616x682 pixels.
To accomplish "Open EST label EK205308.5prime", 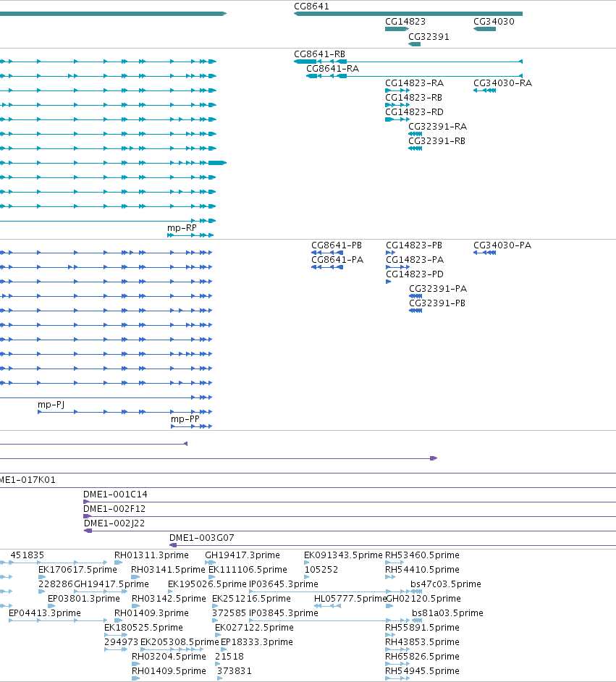I will click(180, 642).
